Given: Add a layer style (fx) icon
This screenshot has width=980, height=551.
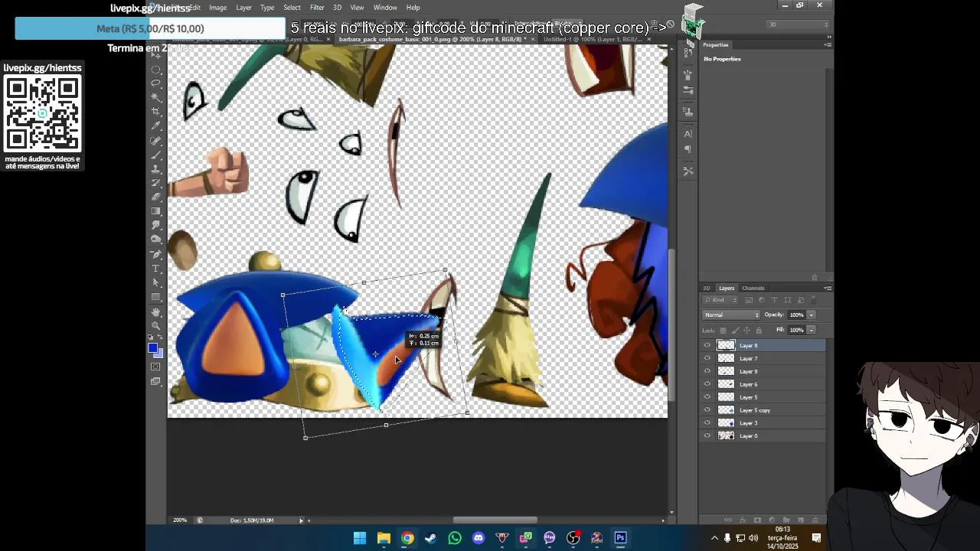Looking at the screenshot, I should click(743, 520).
